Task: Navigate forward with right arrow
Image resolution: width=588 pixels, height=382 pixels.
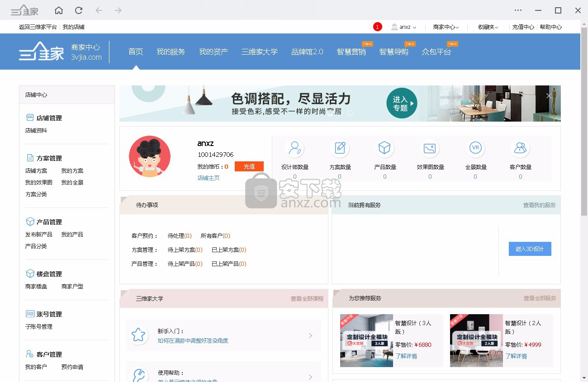Action: coord(118,10)
